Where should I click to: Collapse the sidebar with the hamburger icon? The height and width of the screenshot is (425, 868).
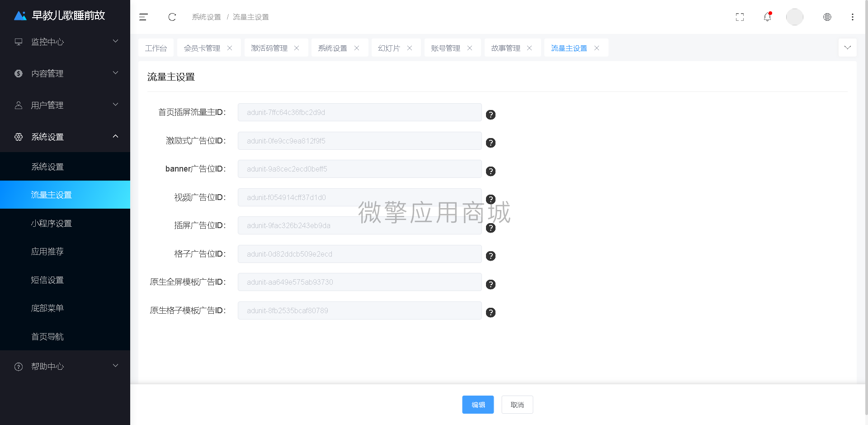point(143,17)
